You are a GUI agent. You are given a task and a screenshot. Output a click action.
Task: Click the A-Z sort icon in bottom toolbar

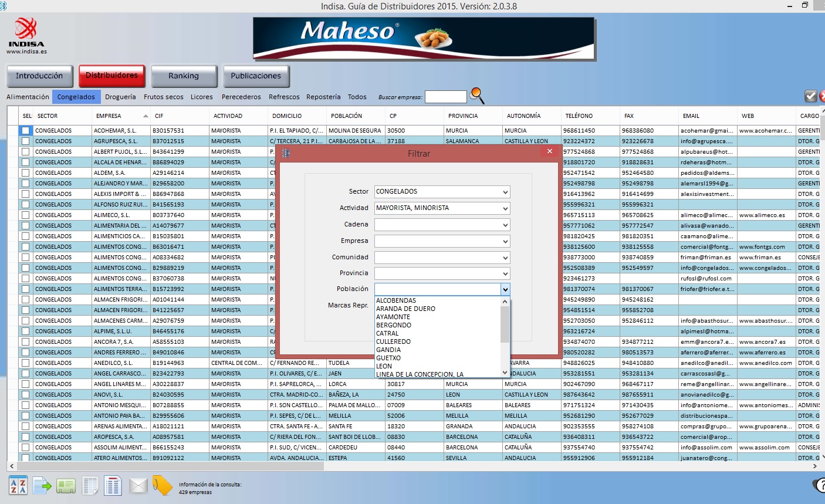(18, 485)
